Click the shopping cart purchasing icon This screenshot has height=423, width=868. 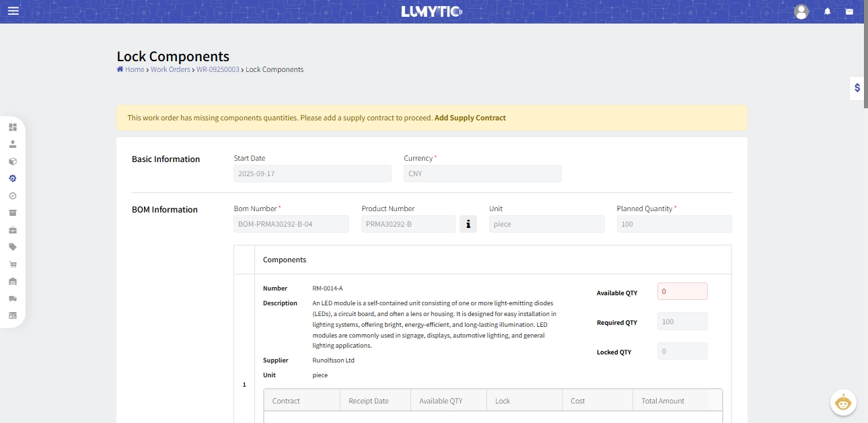[x=12, y=264]
